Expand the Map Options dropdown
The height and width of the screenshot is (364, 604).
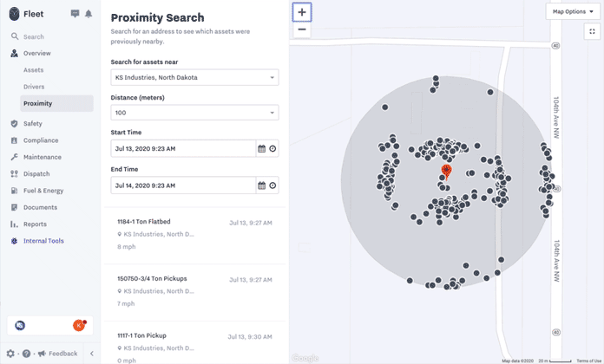(x=572, y=11)
